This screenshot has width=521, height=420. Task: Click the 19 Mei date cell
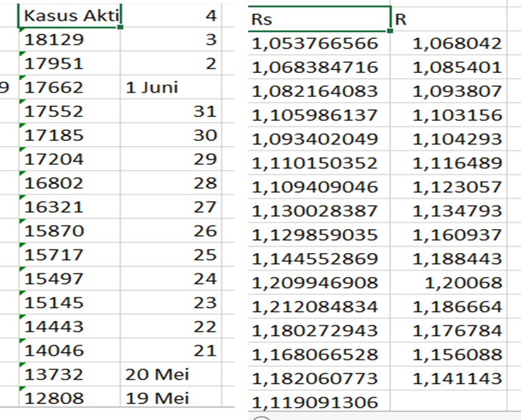(x=169, y=398)
